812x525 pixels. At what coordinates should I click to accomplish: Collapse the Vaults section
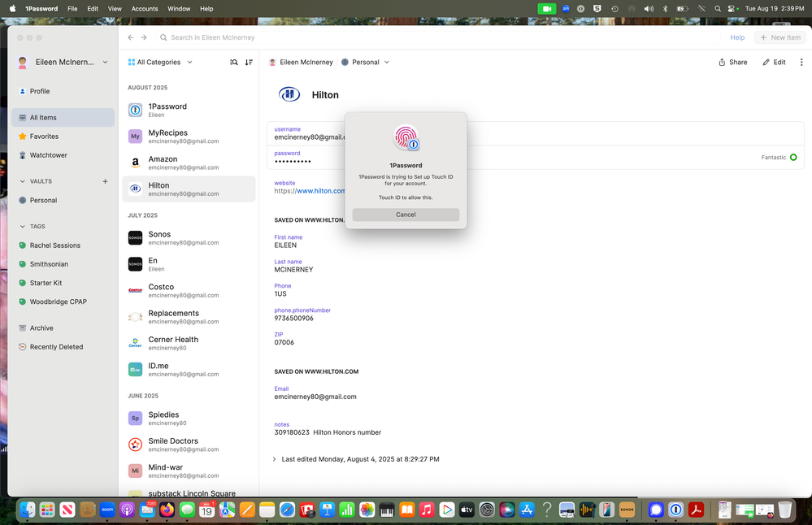pyautogui.click(x=23, y=181)
